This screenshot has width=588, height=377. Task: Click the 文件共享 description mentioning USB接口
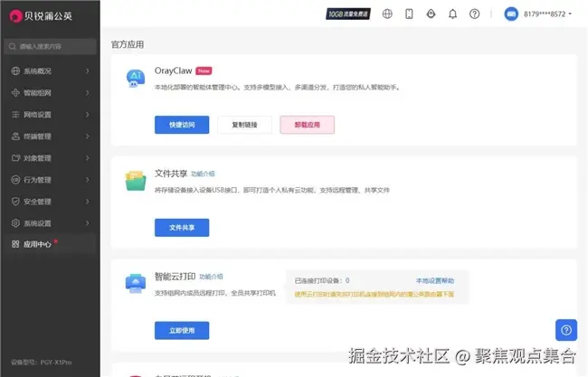(x=272, y=190)
